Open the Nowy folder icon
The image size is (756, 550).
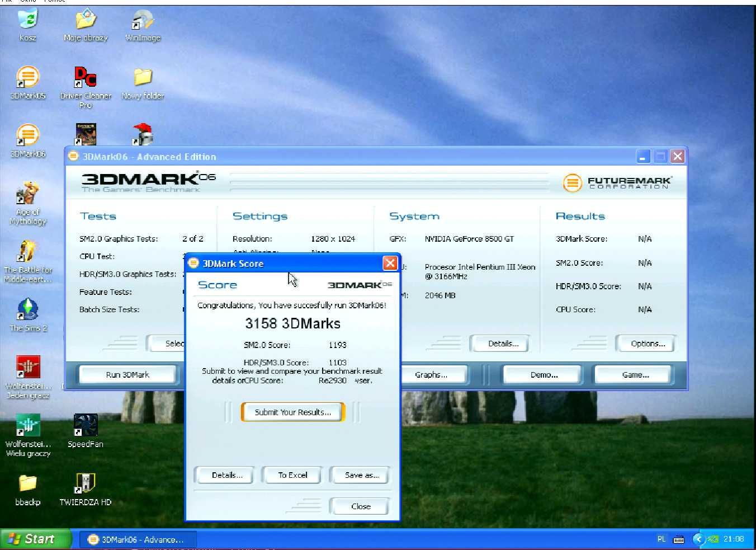click(143, 83)
